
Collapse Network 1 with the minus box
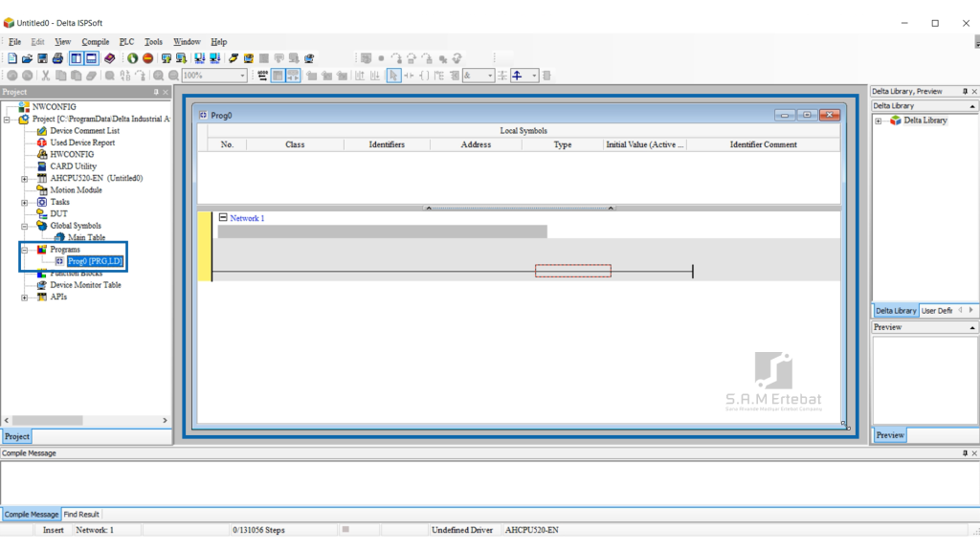[223, 217]
